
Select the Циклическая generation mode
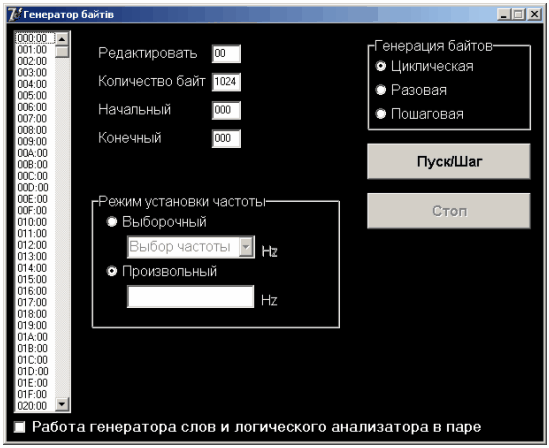381,66
